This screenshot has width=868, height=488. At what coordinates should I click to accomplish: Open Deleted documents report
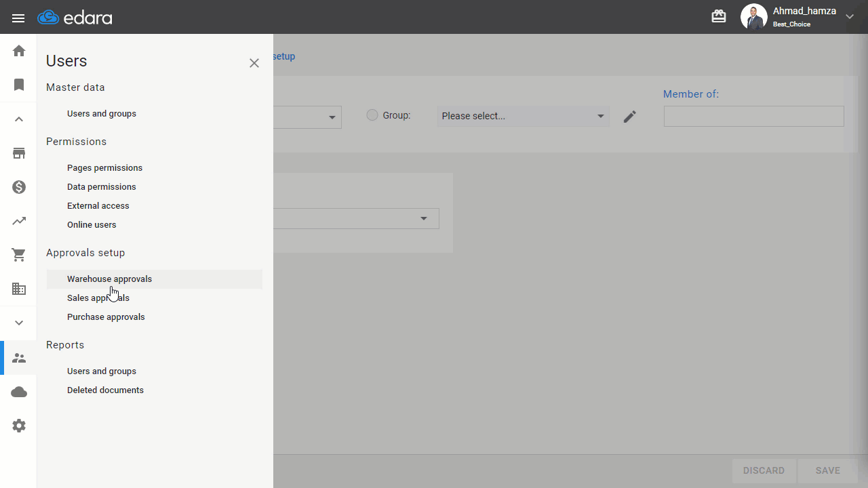[105, 390]
